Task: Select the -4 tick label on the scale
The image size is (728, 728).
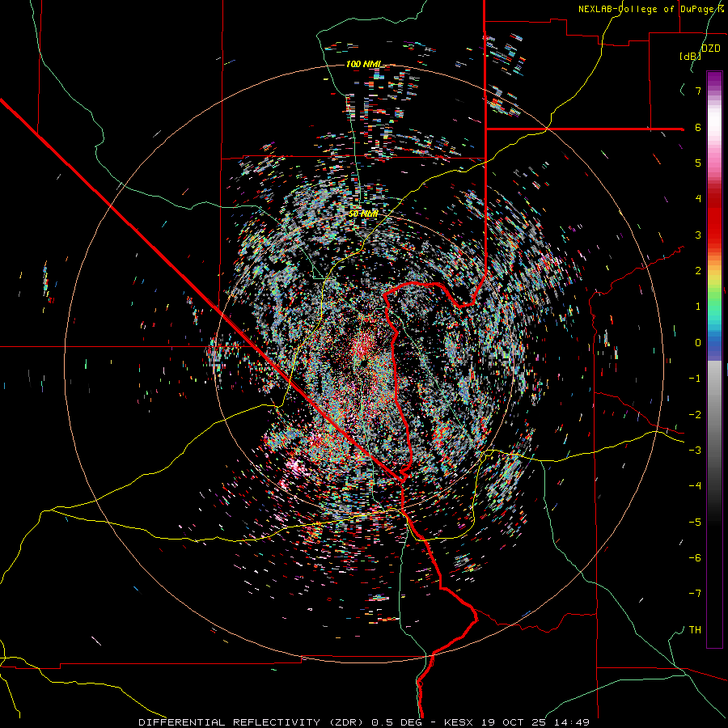Action: [x=695, y=486]
